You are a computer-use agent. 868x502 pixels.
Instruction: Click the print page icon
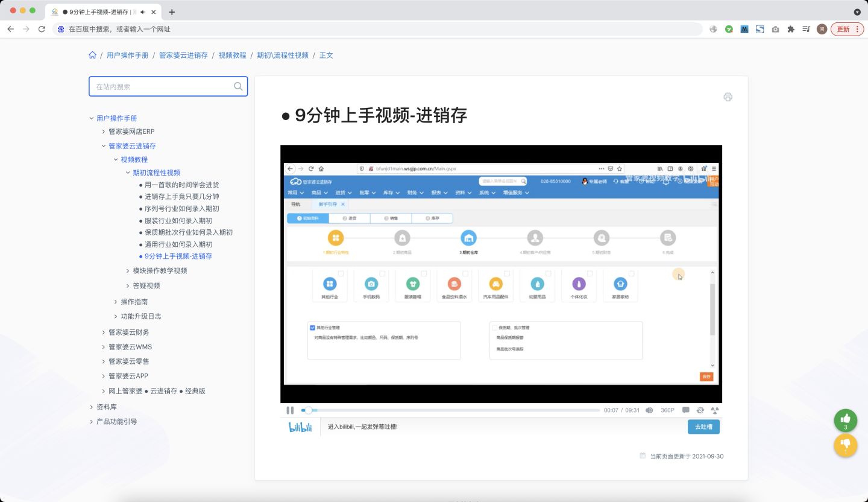(728, 97)
